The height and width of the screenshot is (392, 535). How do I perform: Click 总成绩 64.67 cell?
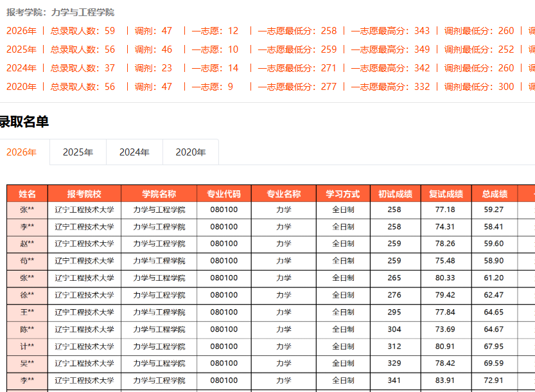(x=494, y=330)
